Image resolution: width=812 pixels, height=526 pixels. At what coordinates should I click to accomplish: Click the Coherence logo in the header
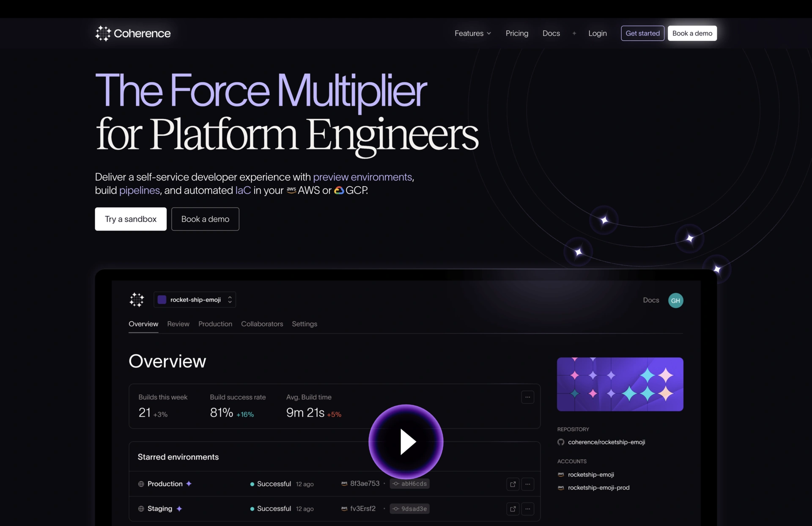click(x=133, y=33)
